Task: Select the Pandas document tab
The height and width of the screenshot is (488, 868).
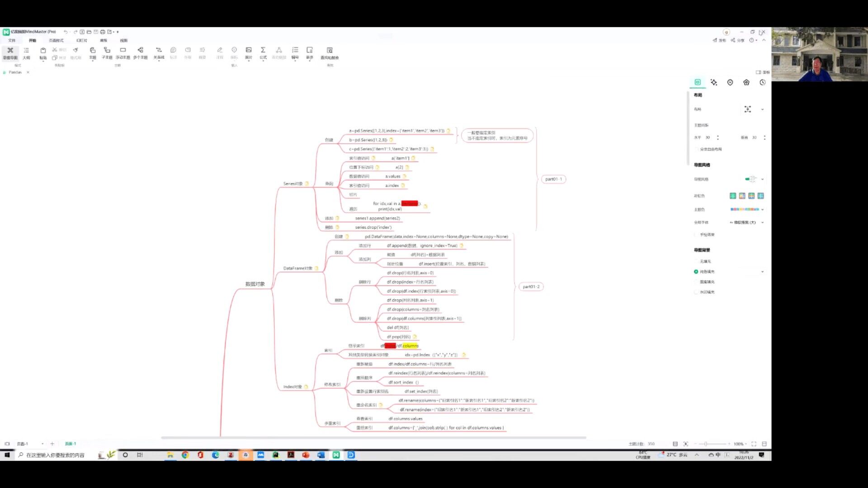Action: [x=15, y=72]
